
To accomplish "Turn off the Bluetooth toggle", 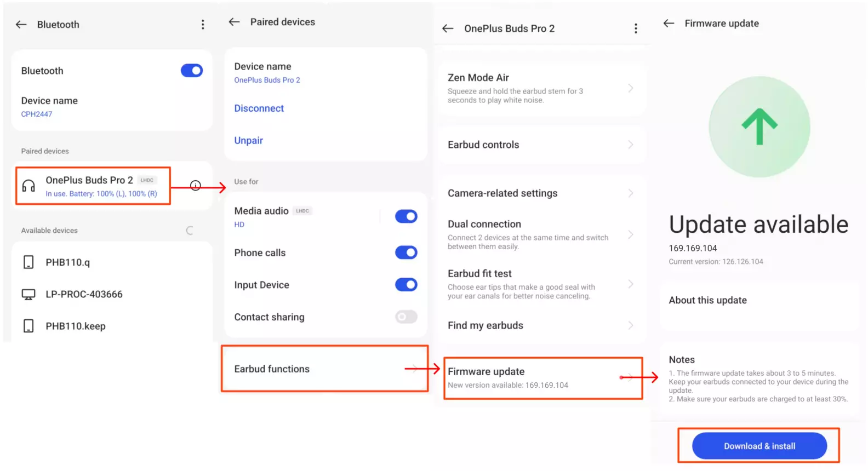I will 192,71.
